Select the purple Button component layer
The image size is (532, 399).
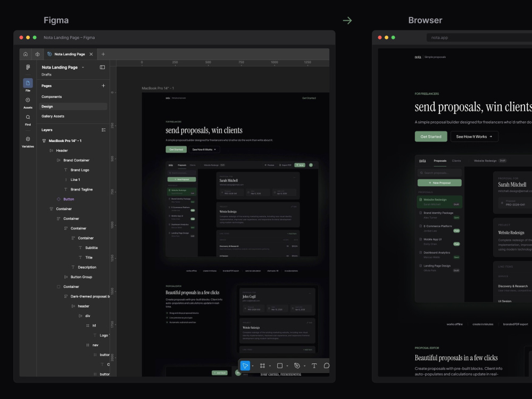[x=69, y=199]
